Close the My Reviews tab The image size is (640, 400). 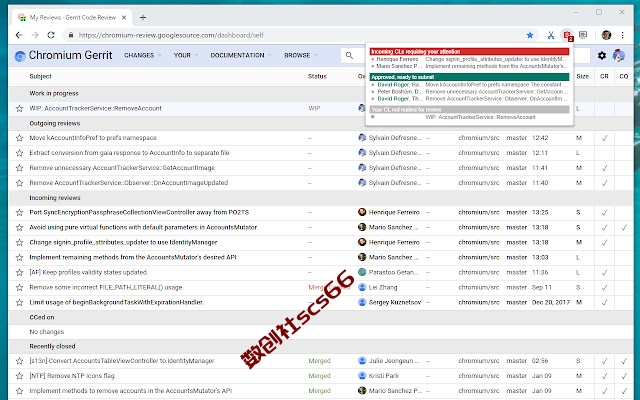[x=124, y=18]
